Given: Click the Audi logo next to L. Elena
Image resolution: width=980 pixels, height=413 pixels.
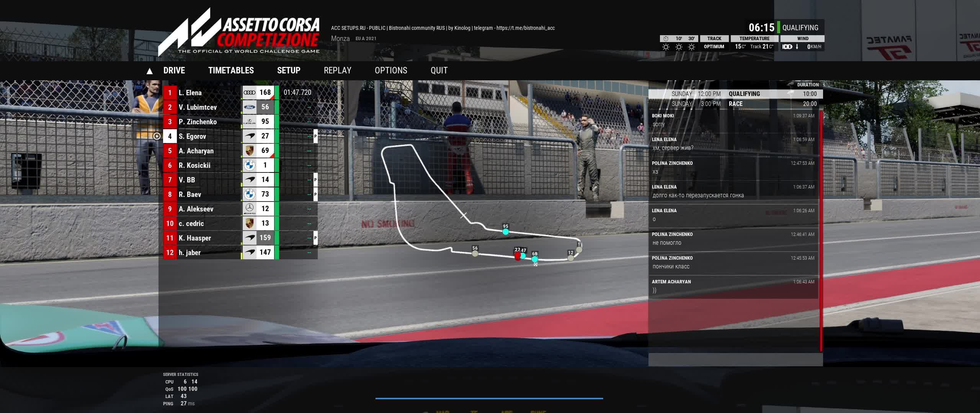Looking at the screenshot, I should 249,93.
